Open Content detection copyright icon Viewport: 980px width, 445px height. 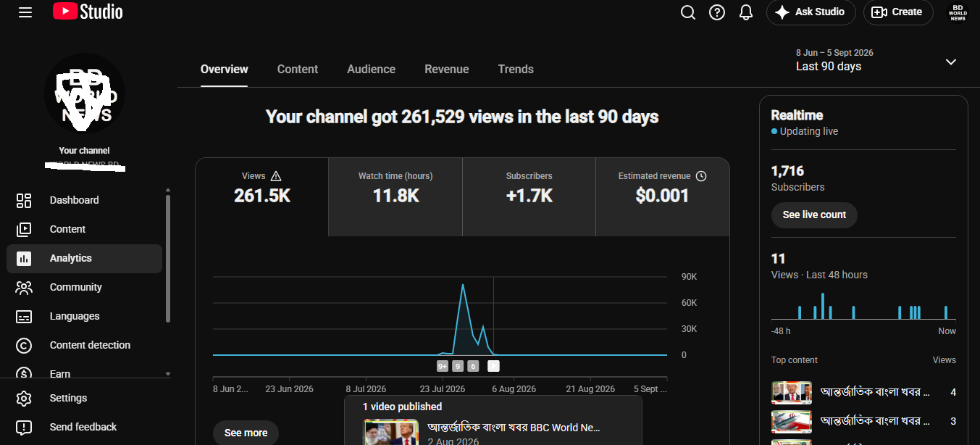tap(24, 345)
